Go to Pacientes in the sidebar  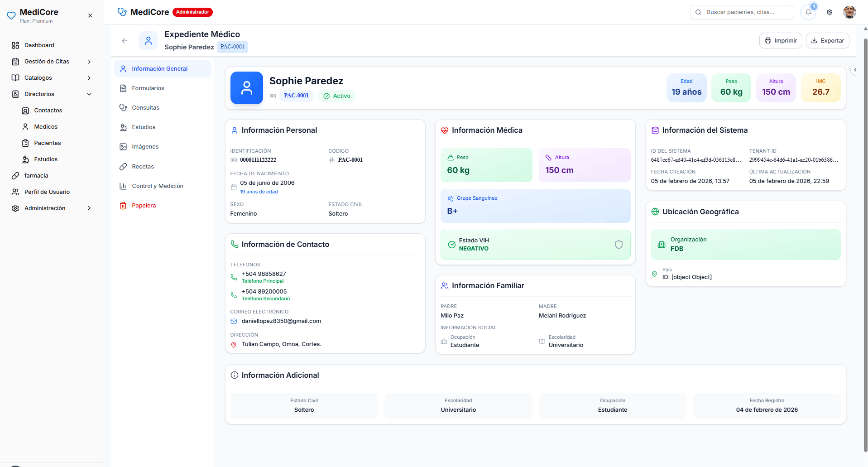click(47, 143)
